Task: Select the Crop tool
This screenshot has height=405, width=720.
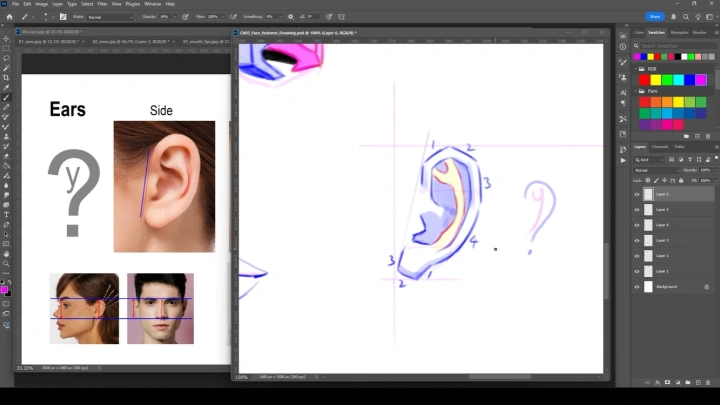Action: pos(6,78)
